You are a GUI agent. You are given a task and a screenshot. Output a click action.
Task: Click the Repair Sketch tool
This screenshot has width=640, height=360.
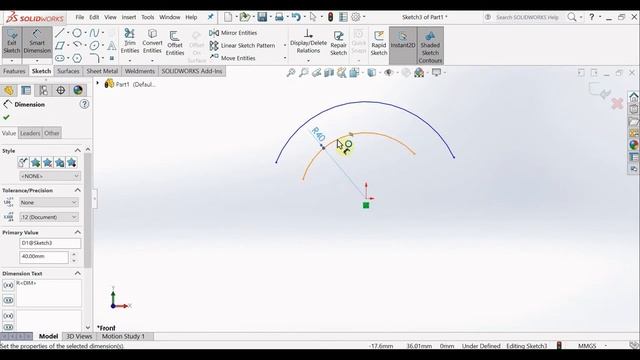[338, 43]
